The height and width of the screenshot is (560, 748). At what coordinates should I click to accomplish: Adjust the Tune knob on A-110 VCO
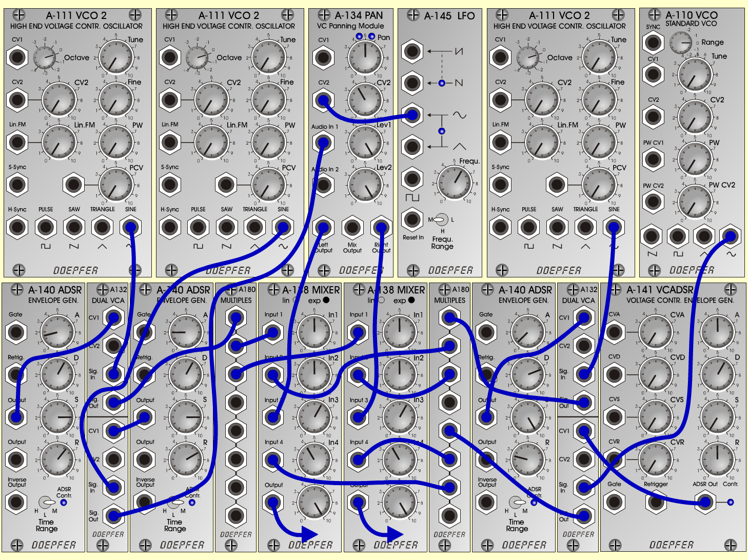[x=695, y=75]
